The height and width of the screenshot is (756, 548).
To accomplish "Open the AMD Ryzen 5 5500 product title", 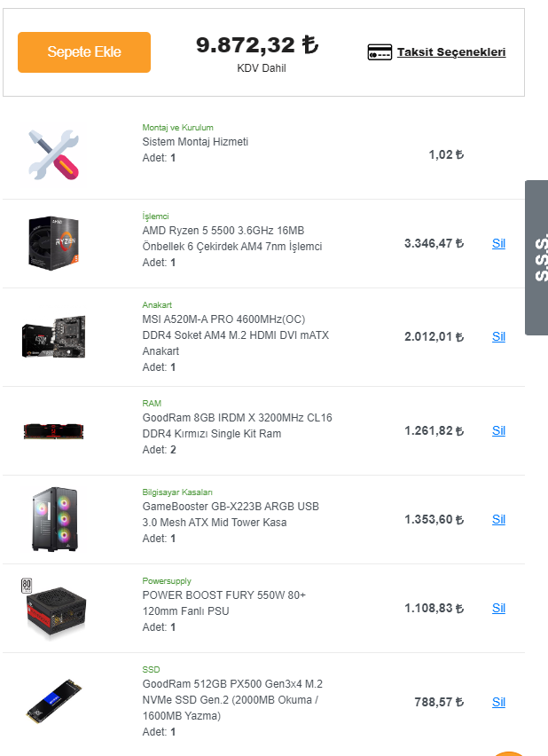I will [x=231, y=238].
